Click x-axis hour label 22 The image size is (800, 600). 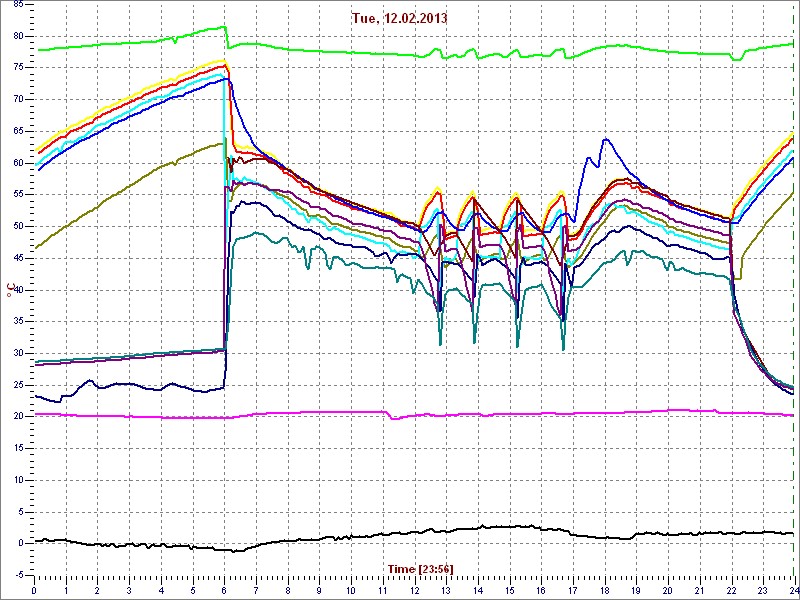(731, 591)
